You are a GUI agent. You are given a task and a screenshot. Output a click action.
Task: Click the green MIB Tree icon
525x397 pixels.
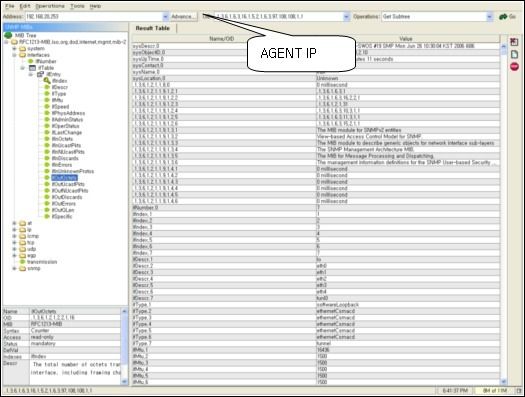coord(8,35)
